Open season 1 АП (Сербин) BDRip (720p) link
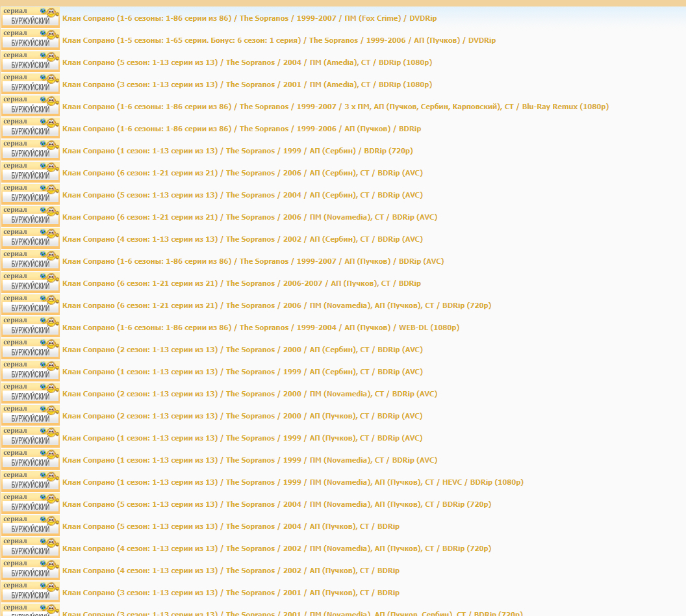Image resolution: width=686 pixels, height=616 pixels. pos(238,151)
